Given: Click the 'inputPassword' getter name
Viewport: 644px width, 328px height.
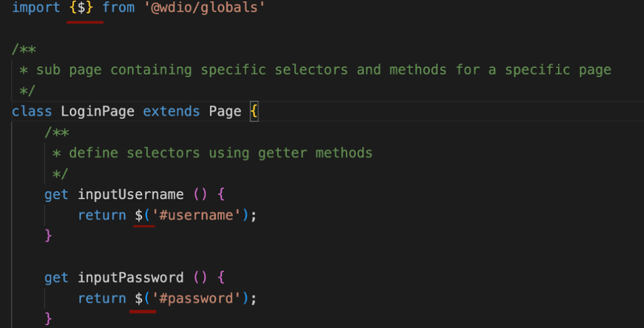Looking at the screenshot, I should click(131, 278).
